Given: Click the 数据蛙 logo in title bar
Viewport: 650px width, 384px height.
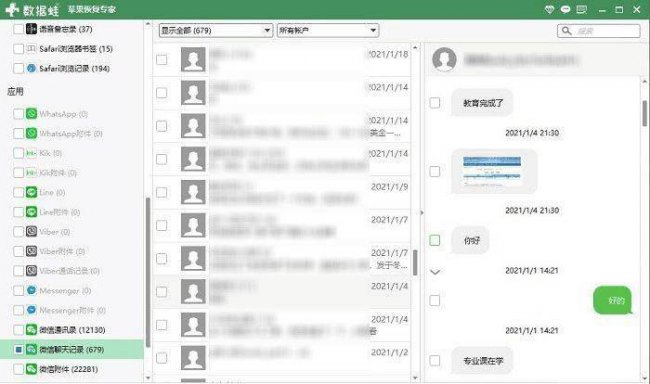Looking at the screenshot, I should 32,10.
